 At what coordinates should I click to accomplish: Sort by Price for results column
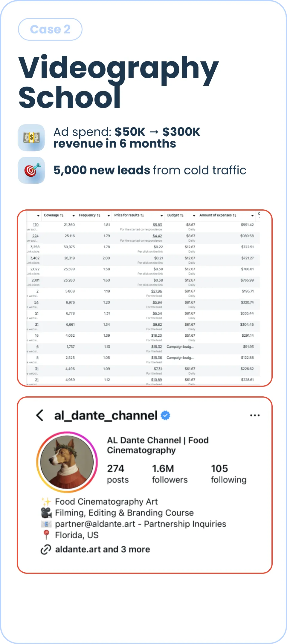(129, 215)
